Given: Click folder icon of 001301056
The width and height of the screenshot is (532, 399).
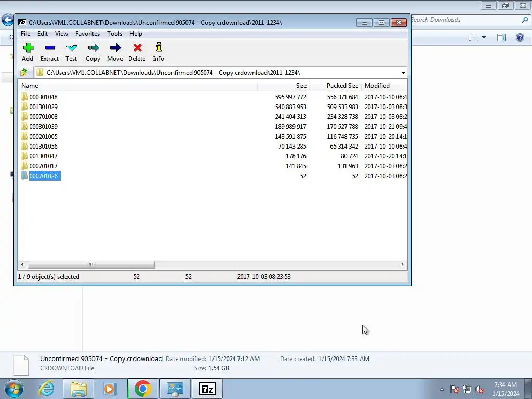Looking at the screenshot, I should tap(24, 146).
